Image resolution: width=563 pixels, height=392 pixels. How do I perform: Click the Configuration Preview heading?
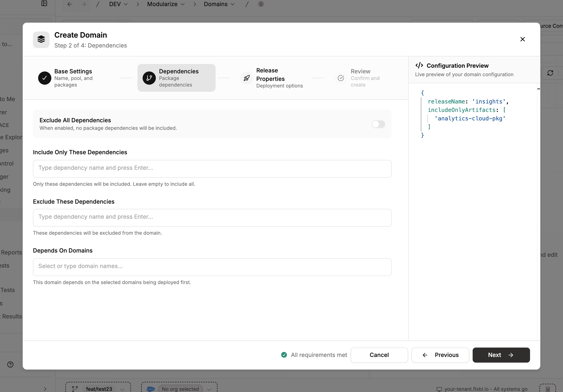coord(458,65)
